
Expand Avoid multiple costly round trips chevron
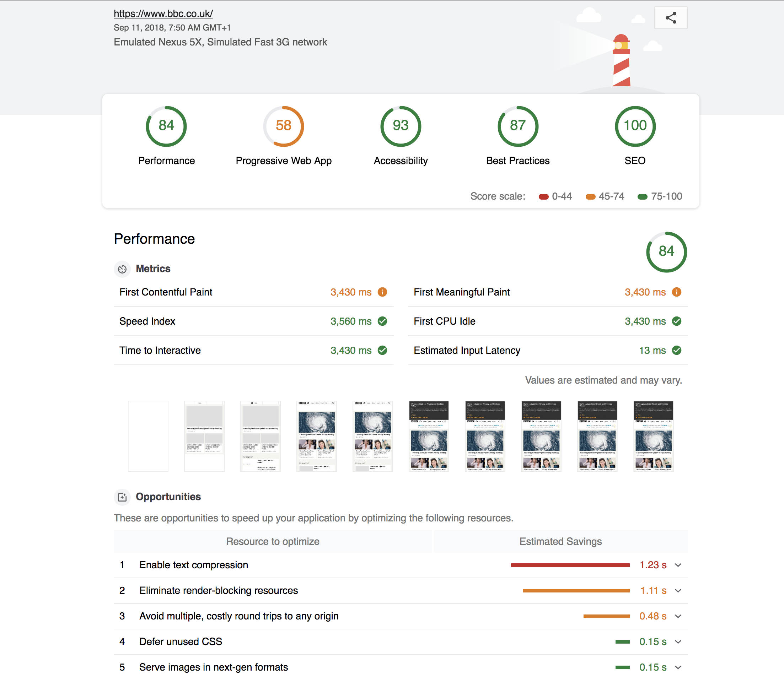678,616
